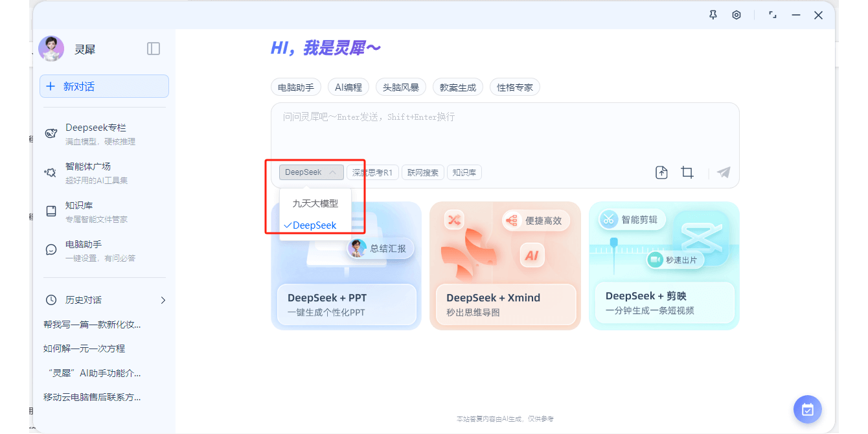Toggle 深度思考R1 mode
Viewport: 868px width, 434px height.
tap(372, 172)
